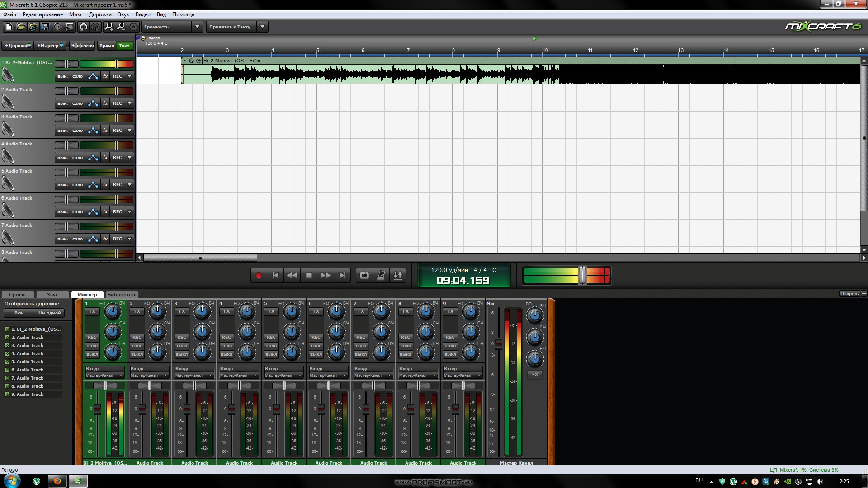Open fx on track 2 Audio Track header

(105, 103)
